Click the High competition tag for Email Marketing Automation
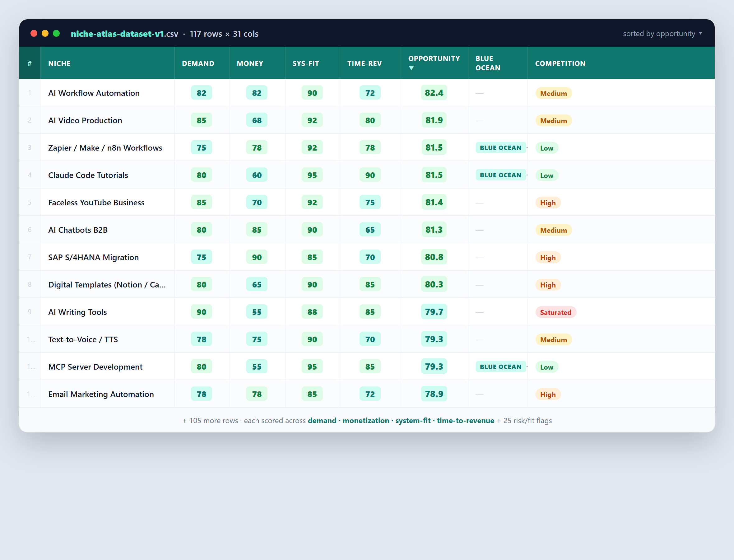The image size is (734, 560). point(548,394)
